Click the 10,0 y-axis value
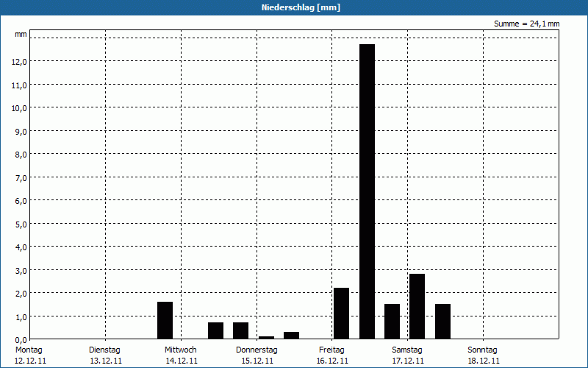Screen dimensions: 588x368 coord(20,108)
